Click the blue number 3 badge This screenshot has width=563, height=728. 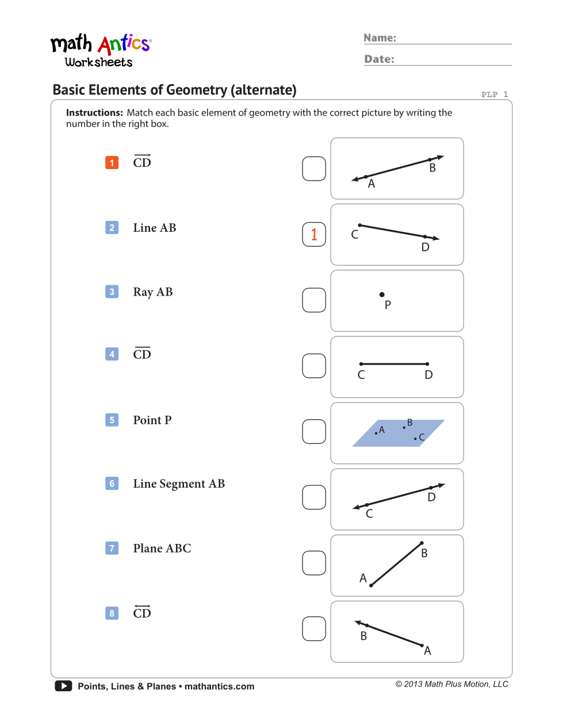(x=112, y=292)
